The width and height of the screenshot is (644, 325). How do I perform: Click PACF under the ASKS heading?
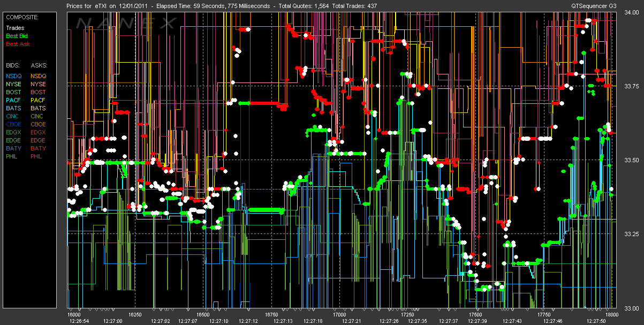[39, 100]
